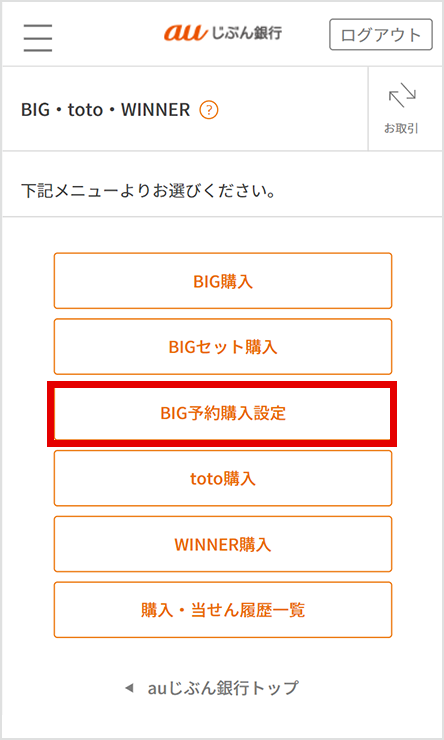Screen dimensions: 444x740
Task: Choose the WINNER購入 button
Action: [223, 544]
